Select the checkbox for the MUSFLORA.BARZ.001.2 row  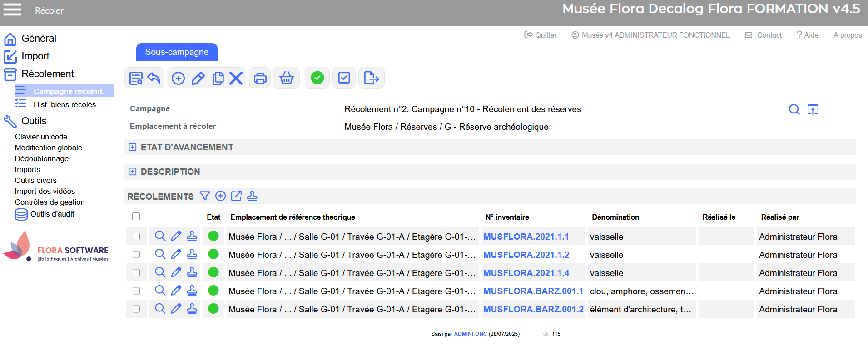[136, 309]
